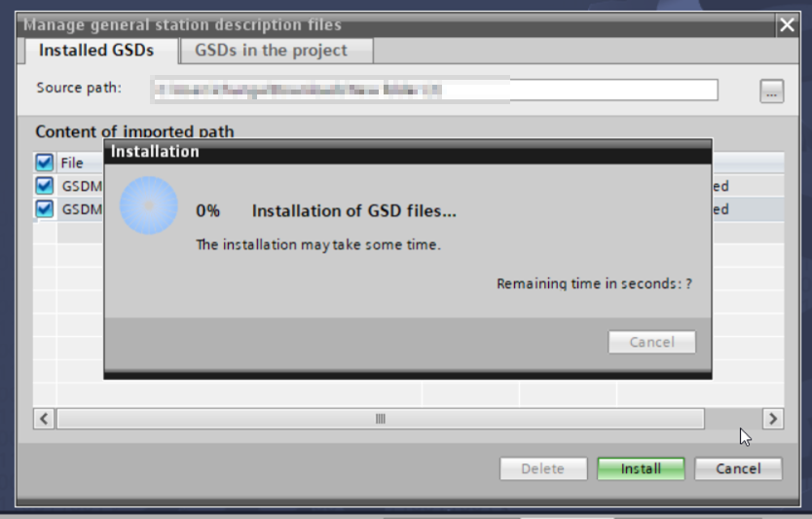The width and height of the screenshot is (812, 519).
Task: Click the left arrow of the horizontal scrollbar
Action: click(44, 419)
